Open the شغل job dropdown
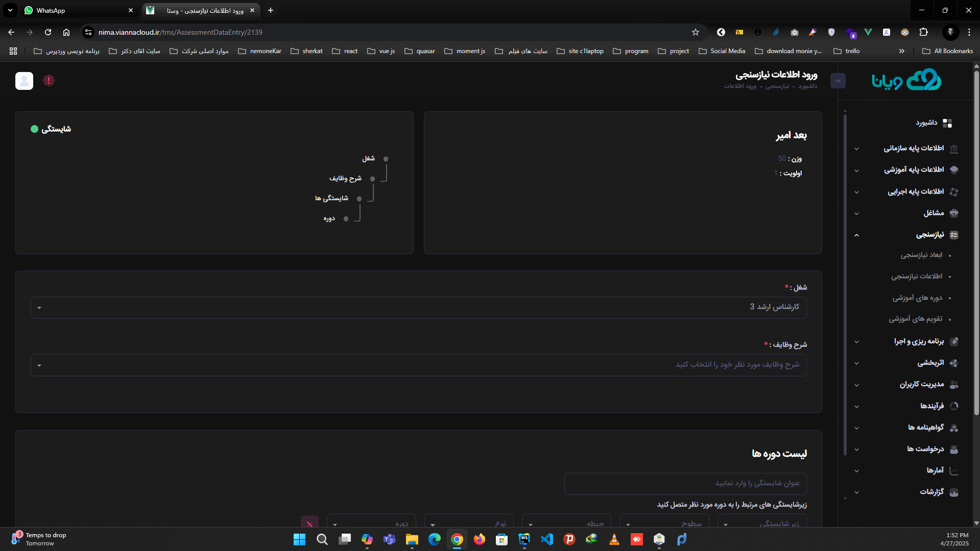The width and height of the screenshot is (980, 551). pyautogui.click(x=418, y=307)
